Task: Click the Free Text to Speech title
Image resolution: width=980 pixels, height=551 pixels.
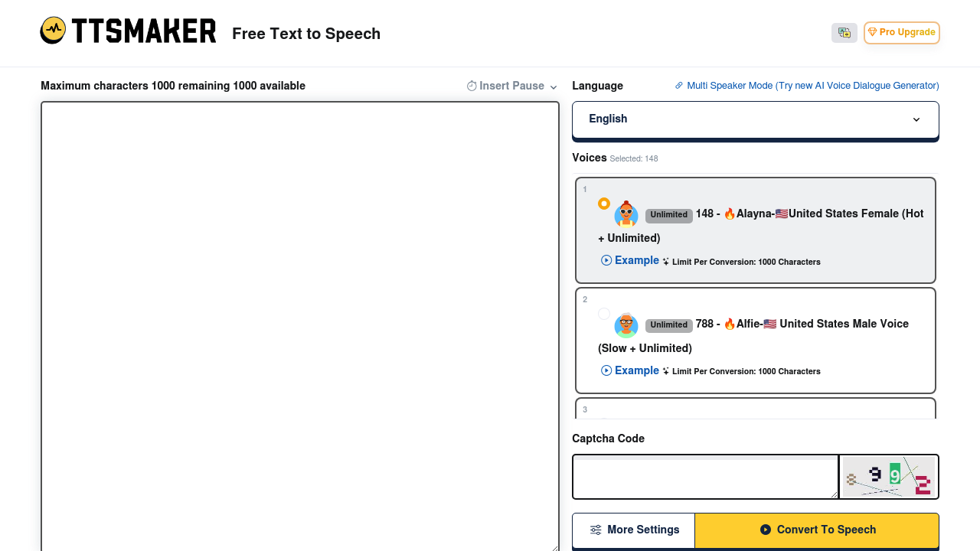Action: 306,34
